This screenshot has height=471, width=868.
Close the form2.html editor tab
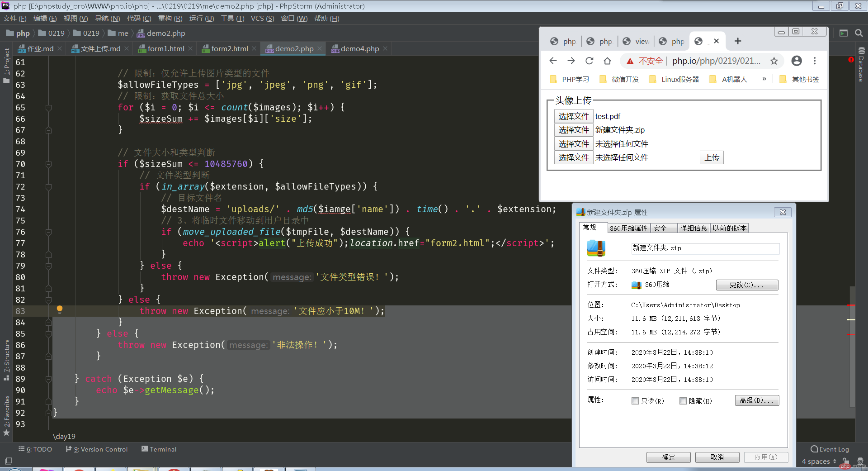point(254,48)
